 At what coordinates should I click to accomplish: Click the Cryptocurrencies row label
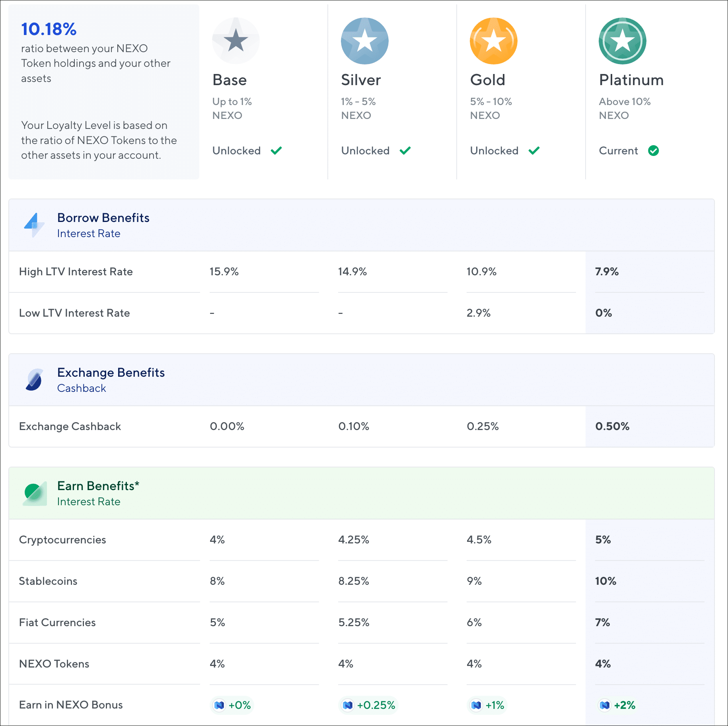click(62, 540)
